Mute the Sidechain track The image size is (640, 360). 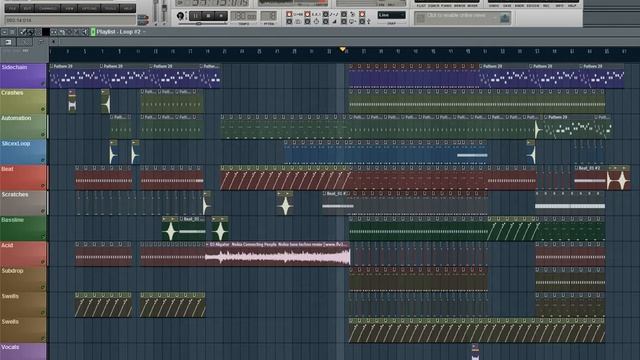coord(42,84)
